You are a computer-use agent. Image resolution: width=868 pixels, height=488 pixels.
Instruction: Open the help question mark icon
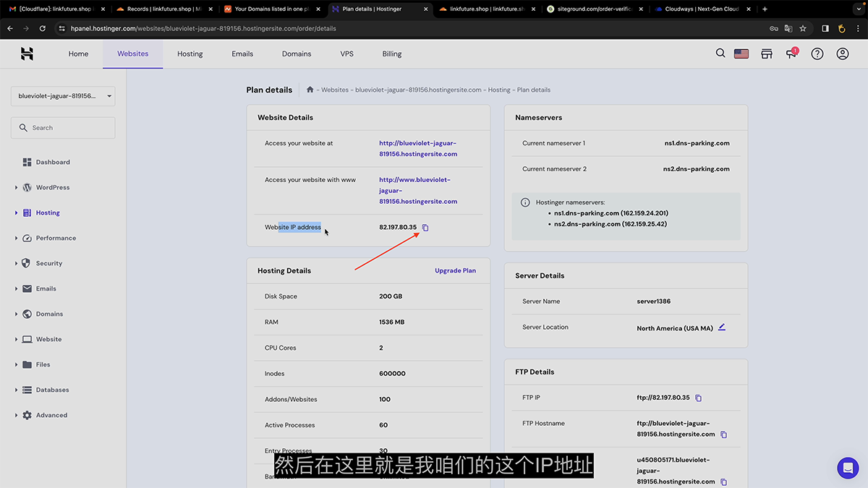[x=817, y=53]
